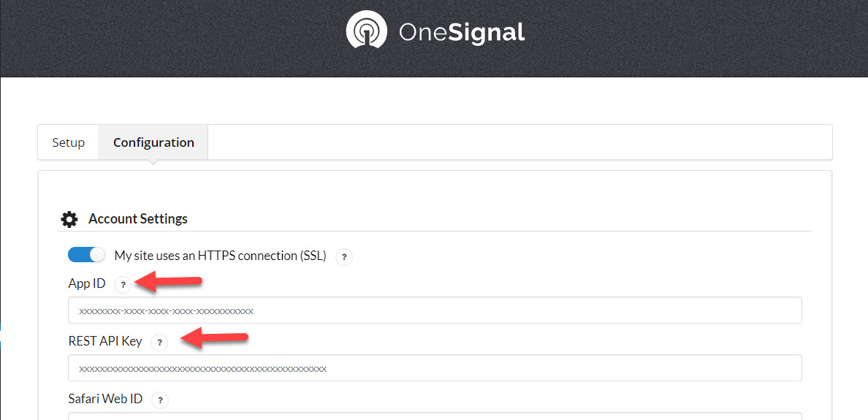Click the 'My site uses an HTTPS connection' label
This screenshot has width=868, height=420.
(x=221, y=256)
